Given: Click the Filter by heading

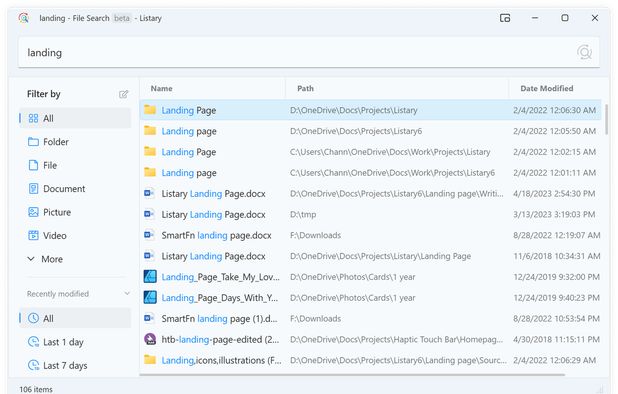Looking at the screenshot, I should pos(44,94).
